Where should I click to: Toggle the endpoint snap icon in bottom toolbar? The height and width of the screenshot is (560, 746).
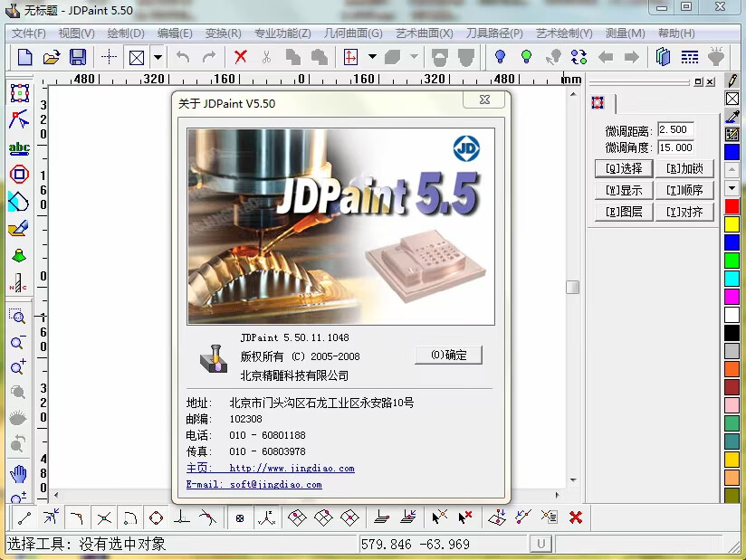pyautogui.click(x=24, y=517)
